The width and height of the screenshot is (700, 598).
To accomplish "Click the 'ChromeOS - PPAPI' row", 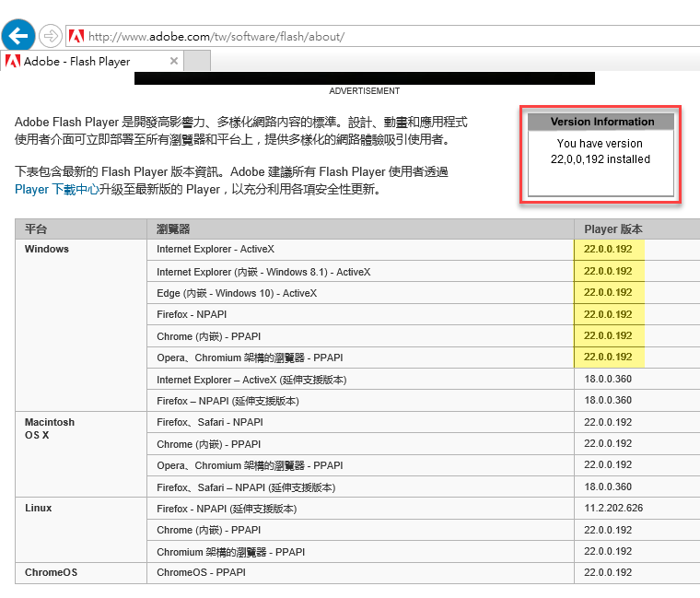I will click(360, 572).
